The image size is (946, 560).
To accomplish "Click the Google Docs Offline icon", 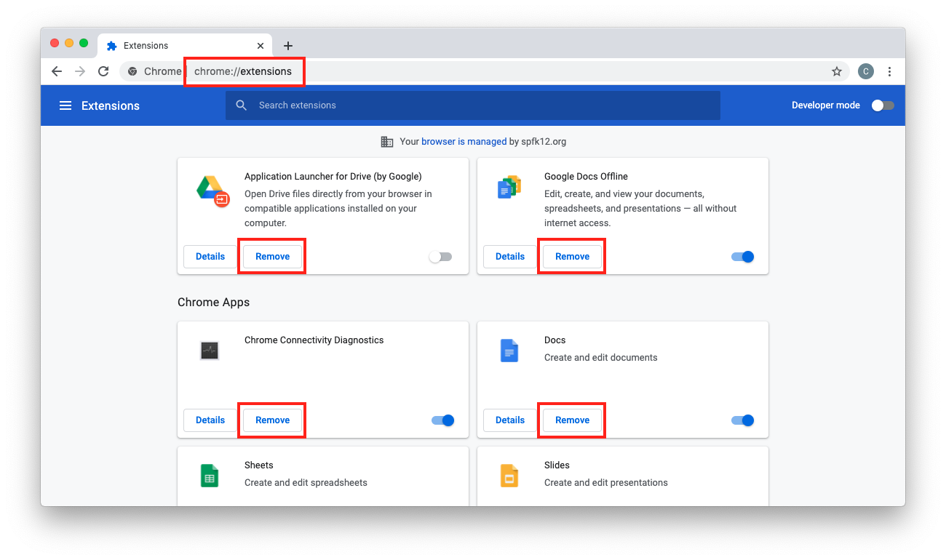I will [509, 188].
